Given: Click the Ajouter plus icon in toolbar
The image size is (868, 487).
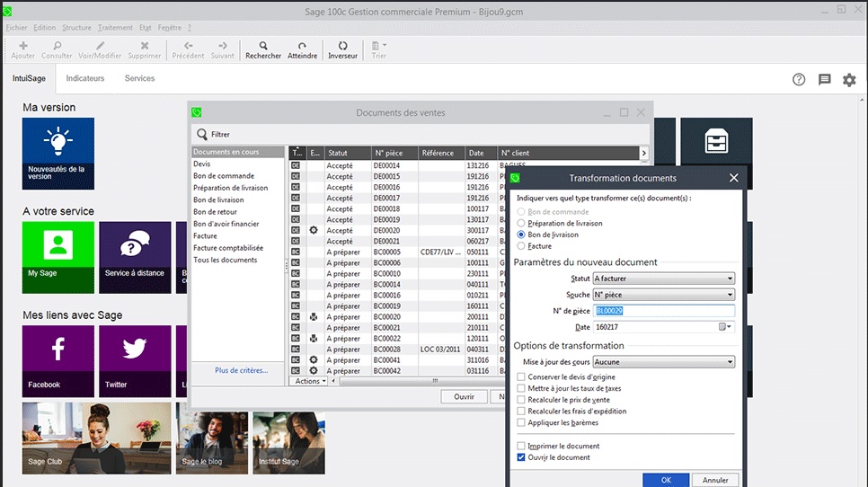Looking at the screenshot, I should tap(23, 46).
